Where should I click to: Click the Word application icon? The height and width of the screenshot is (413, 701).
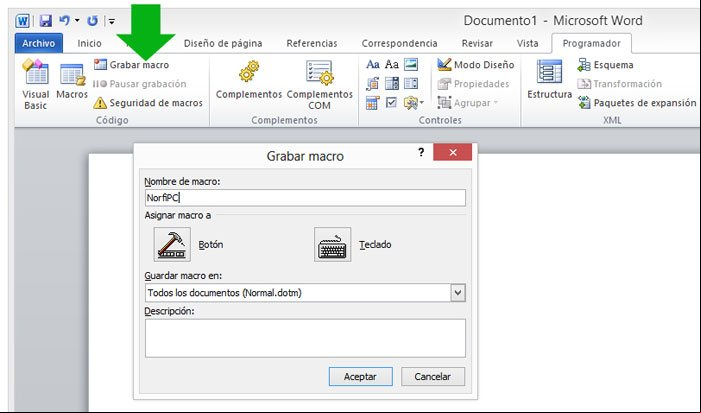(22, 21)
